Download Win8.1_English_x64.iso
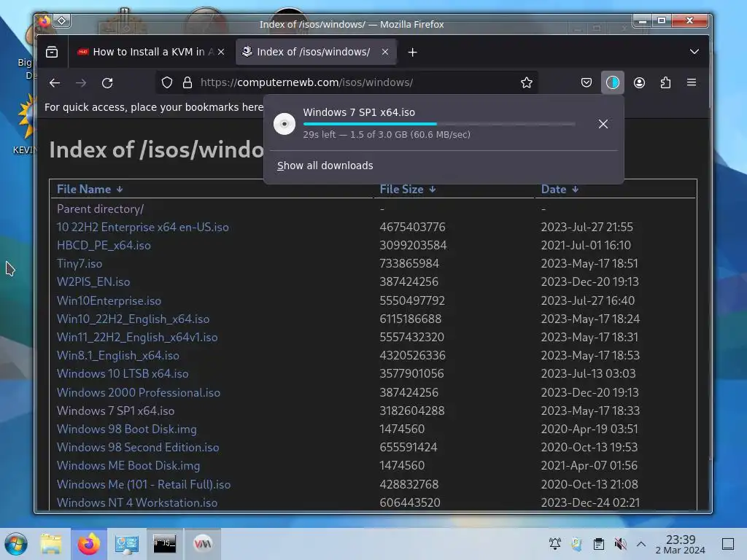Viewport: 747px width, 560px height. (x=117, y=356)
